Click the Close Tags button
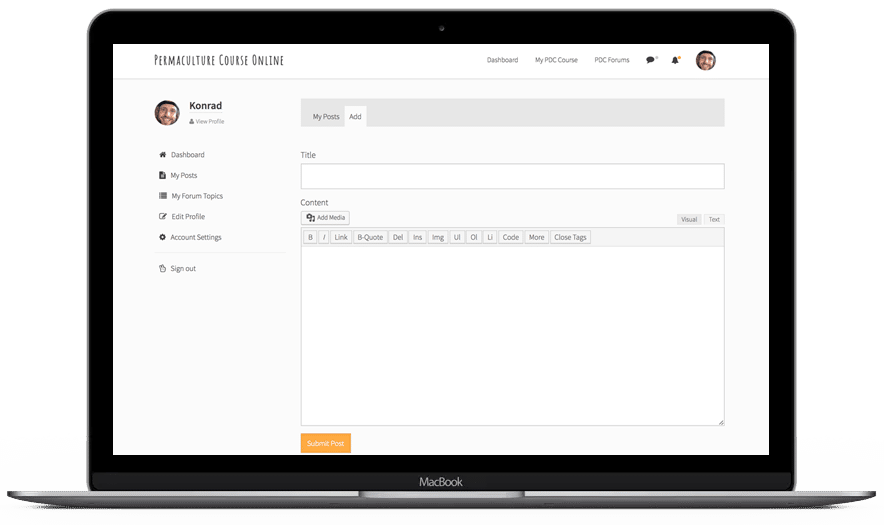This screenshot has width=884, height=525. point(571,237)
